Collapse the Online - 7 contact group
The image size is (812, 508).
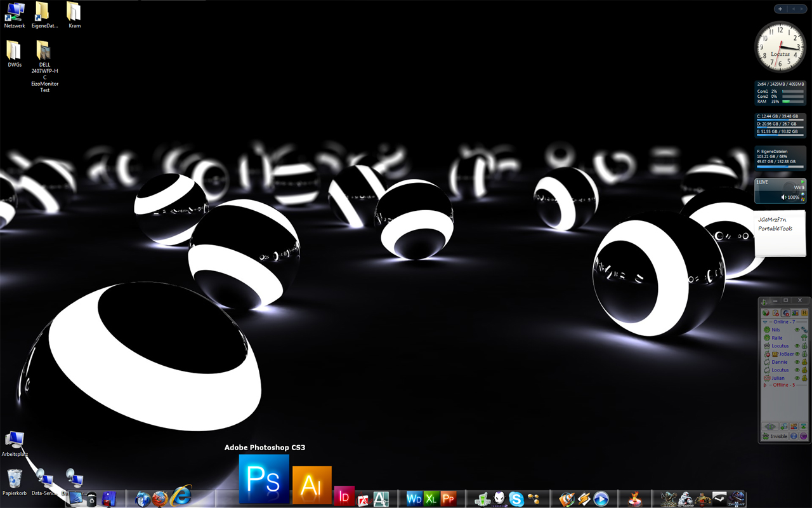[764, 322]
